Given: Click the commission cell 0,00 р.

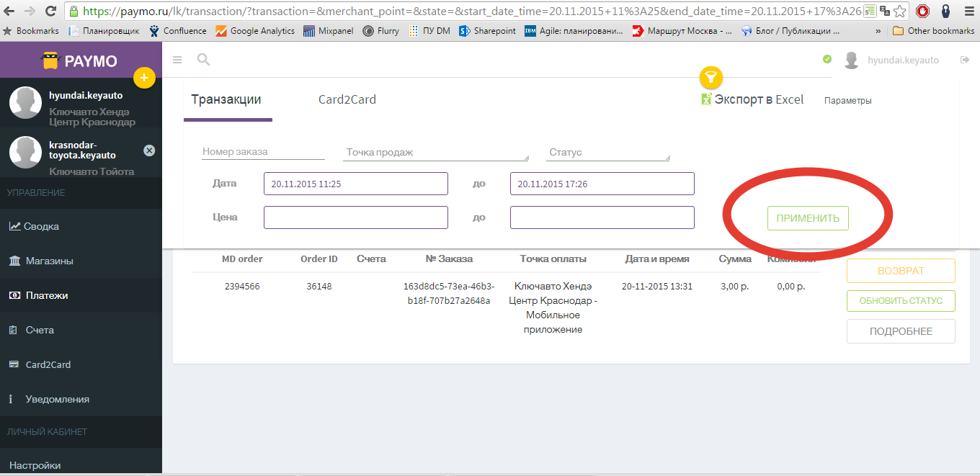Looking at the screenshot, I should tap(791, 286).
